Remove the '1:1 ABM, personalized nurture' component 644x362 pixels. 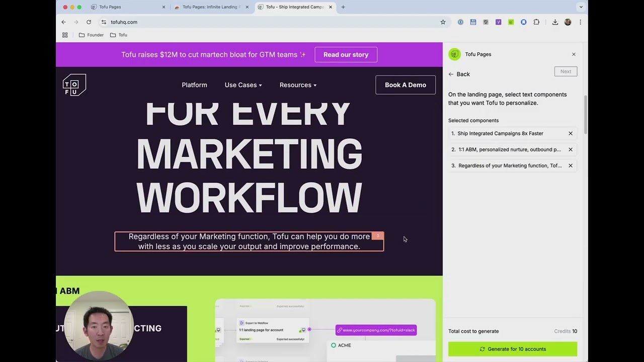tap(571, 149)
